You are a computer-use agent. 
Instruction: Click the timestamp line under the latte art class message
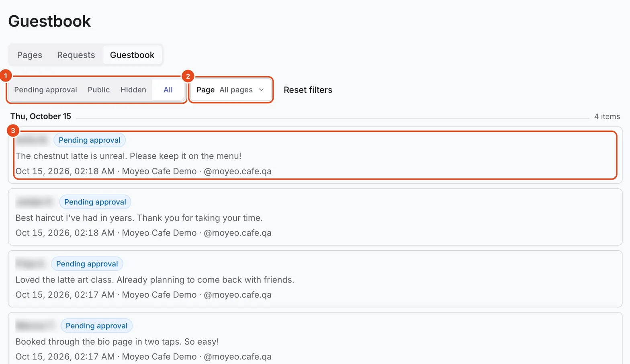(x=143, y=295)
